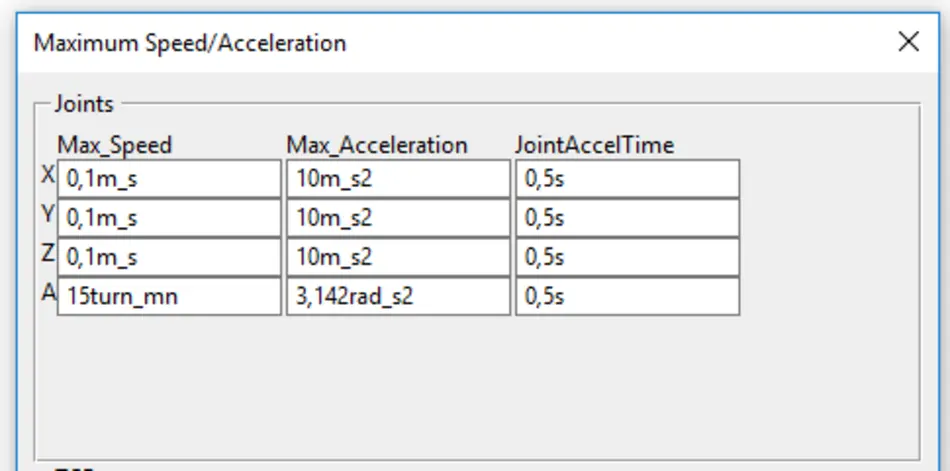Click the JointAccelTime column header label
This screenshot has height=471, width=950.
pos(595,145)
